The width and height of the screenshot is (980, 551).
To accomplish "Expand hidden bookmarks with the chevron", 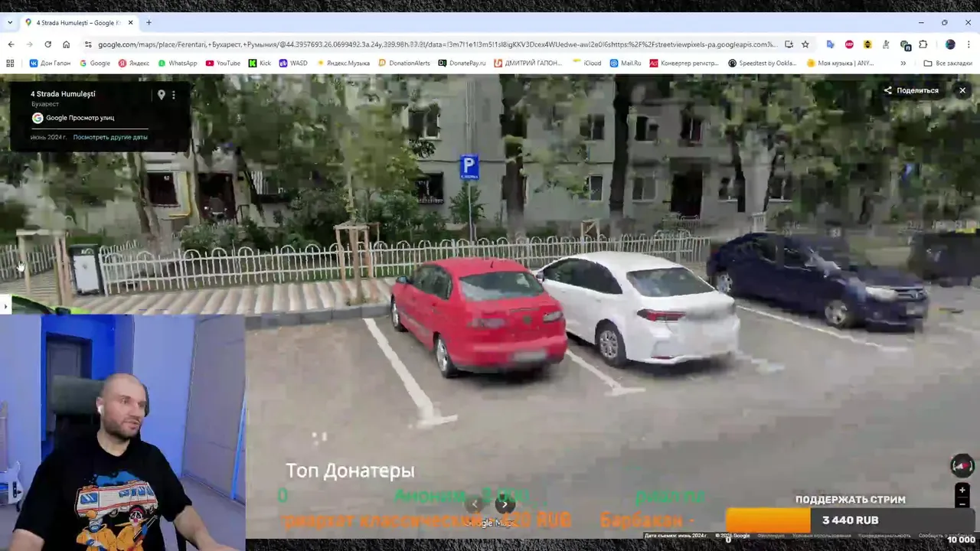I will (x=903, y=63).
